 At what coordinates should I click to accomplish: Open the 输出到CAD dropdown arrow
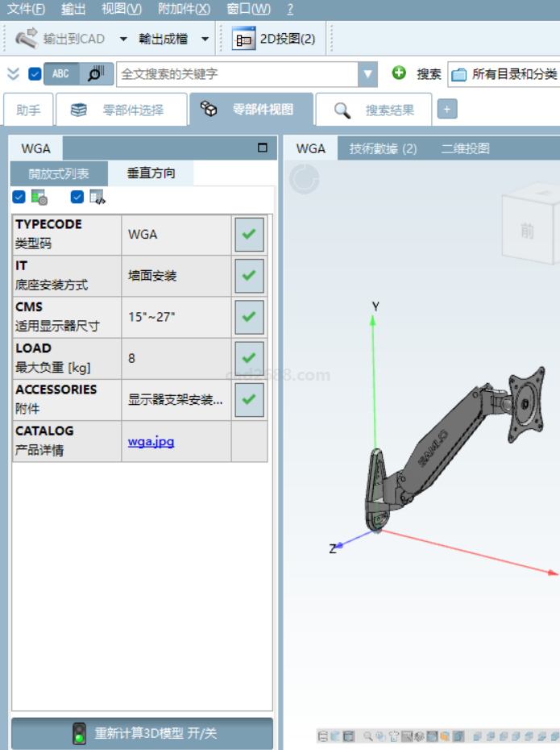123,39
